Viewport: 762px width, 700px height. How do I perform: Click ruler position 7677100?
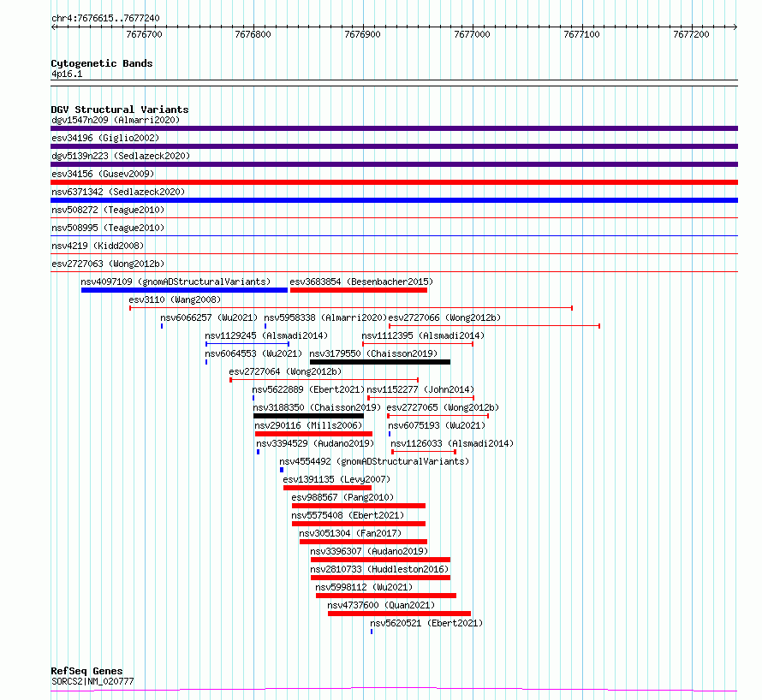click(x=581, y=34)
